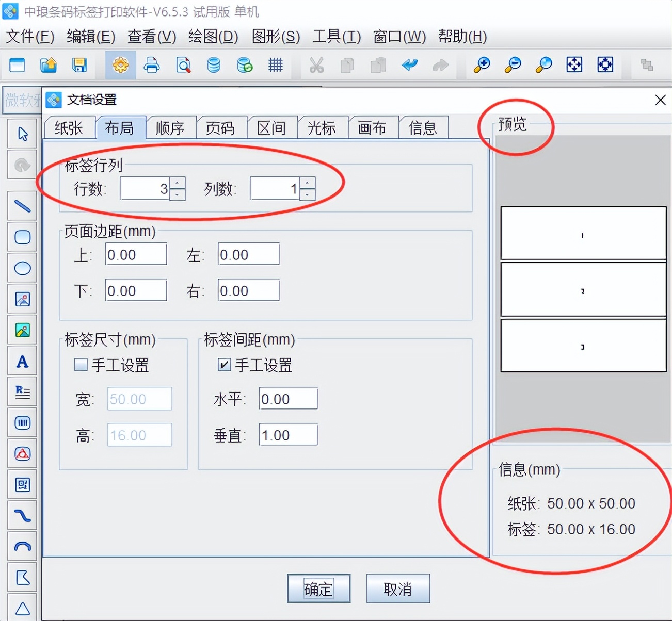Click the database connection toolbar icon
Image resolution: width=672 pixels, height=621 pixels.
coord(213,65)
